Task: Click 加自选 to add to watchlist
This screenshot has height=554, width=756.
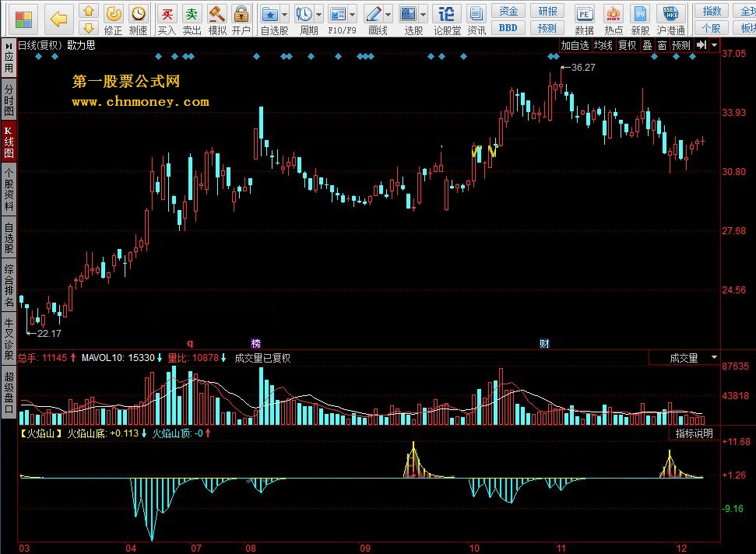Action: (575, 45)
